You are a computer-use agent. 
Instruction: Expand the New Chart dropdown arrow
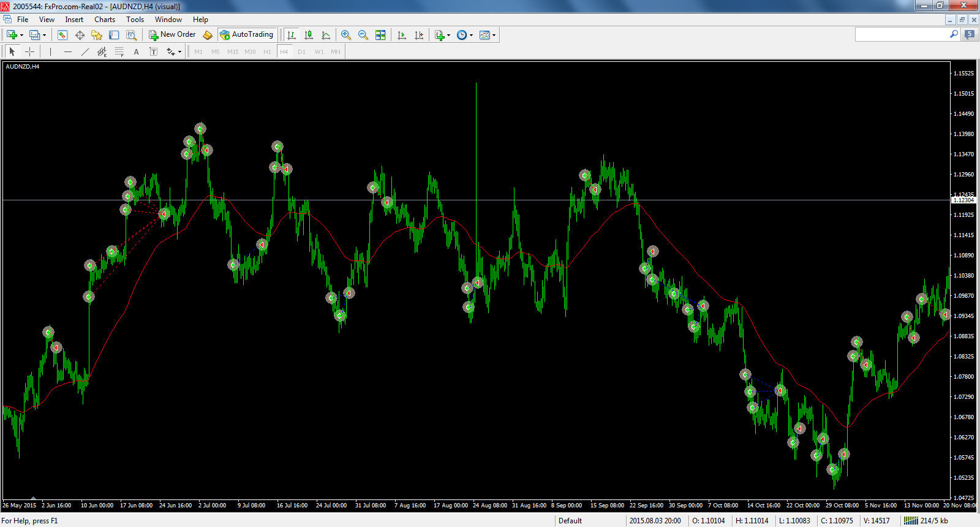tap(21, 35)
